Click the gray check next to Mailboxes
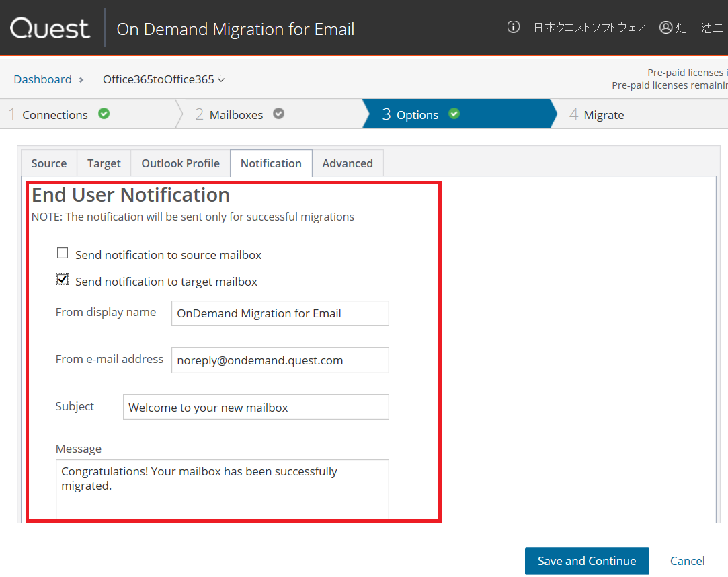This screenshot has width=728, height=577. [278, 114]
